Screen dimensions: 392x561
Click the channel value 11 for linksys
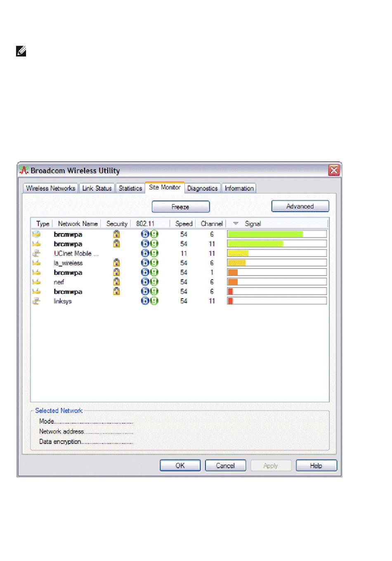[212, 301]
